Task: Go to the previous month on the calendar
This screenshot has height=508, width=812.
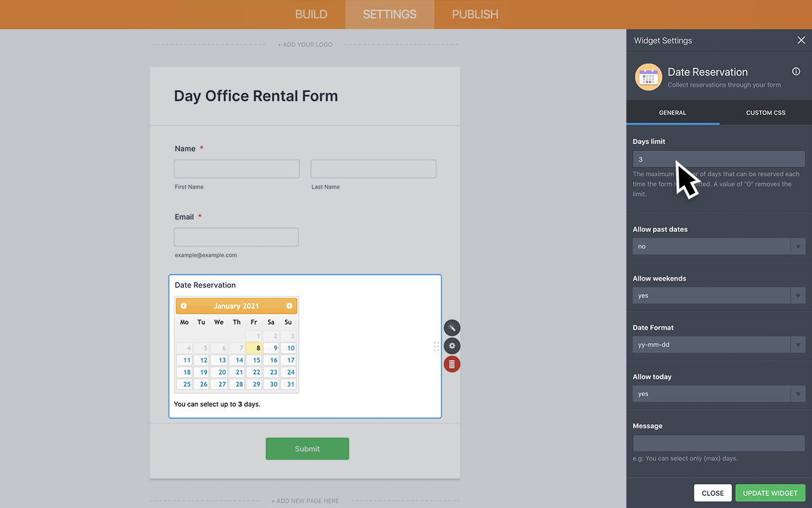Action: pos(183,305)
